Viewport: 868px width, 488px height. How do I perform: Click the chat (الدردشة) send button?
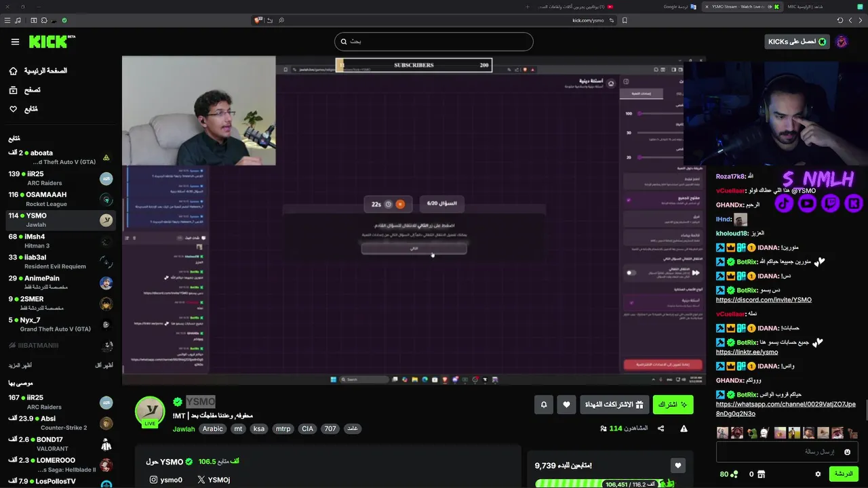coord(844,474)
